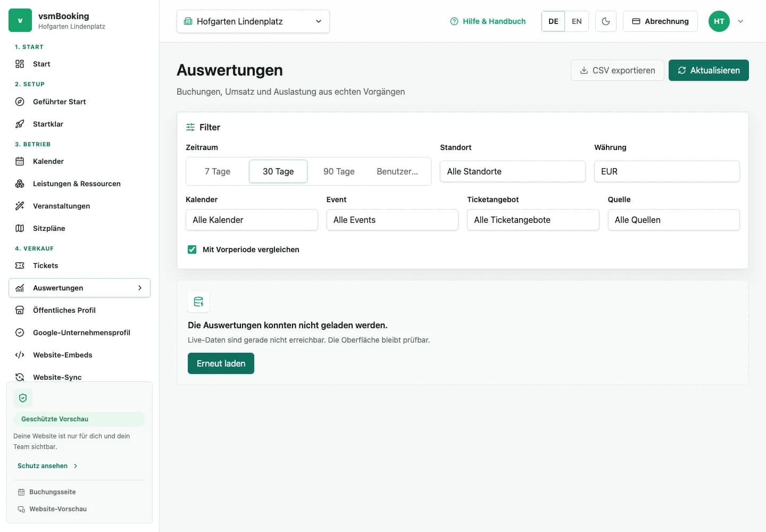Open the Währung EUR dropdown

click(x=667, y=171)
